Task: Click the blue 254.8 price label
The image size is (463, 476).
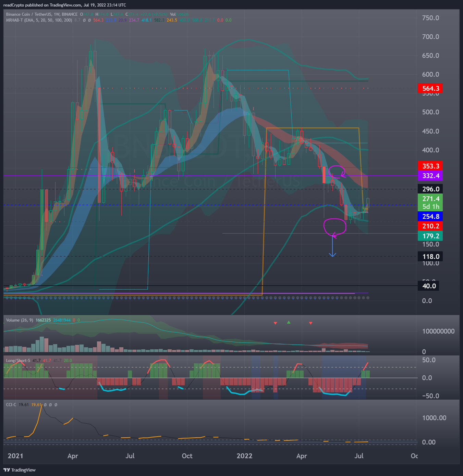Action: click(x=430, y=216)
